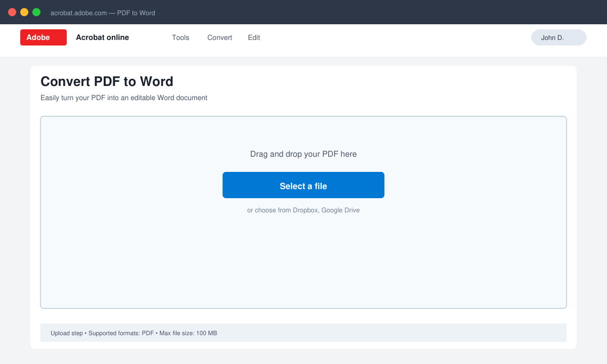Image resolution: width=607 pixels, height=364 pixels.
Task: Click the Drag and drop your PDF text
Action: [x=303, y=154]
